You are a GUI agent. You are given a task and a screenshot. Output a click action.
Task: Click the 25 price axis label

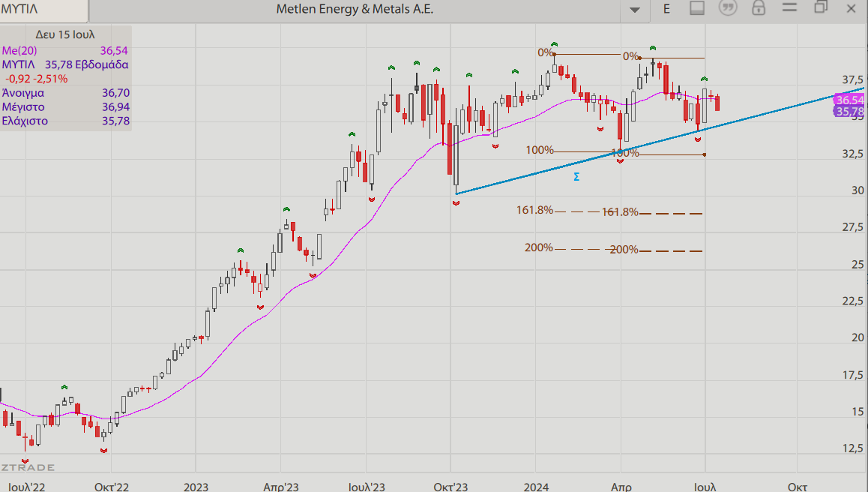pos(858,265)
